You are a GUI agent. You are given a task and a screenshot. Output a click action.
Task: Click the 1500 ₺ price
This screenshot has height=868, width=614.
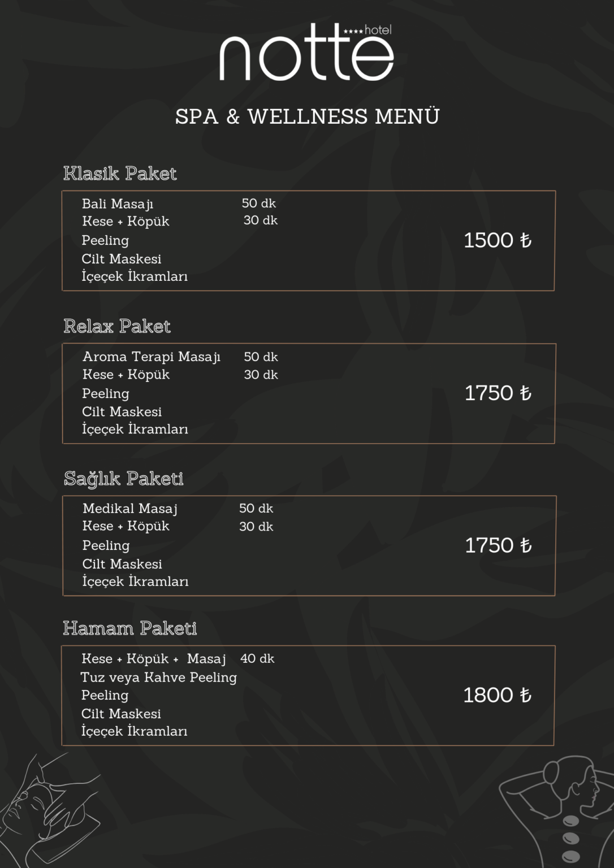click(x=498, y=240)
